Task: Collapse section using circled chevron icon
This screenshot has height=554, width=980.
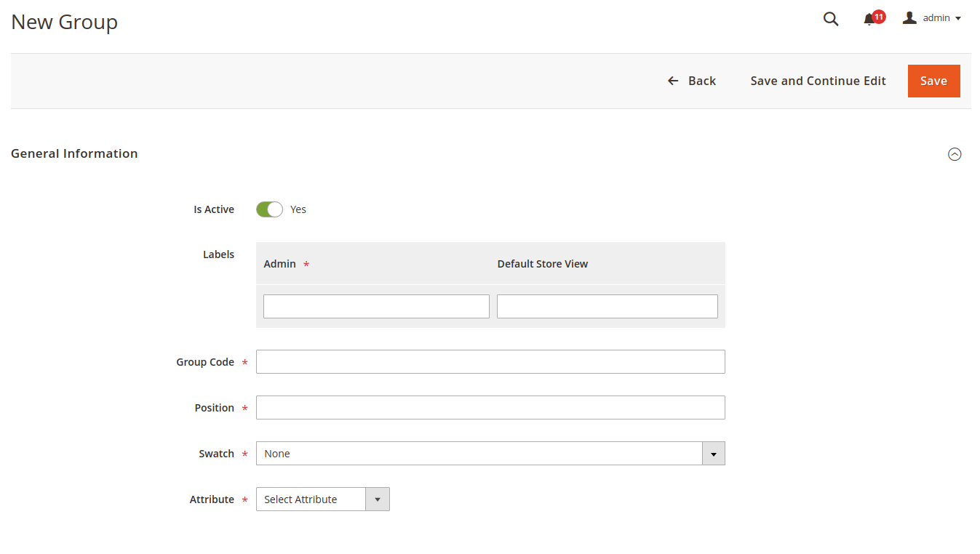Action: point(955,154)
